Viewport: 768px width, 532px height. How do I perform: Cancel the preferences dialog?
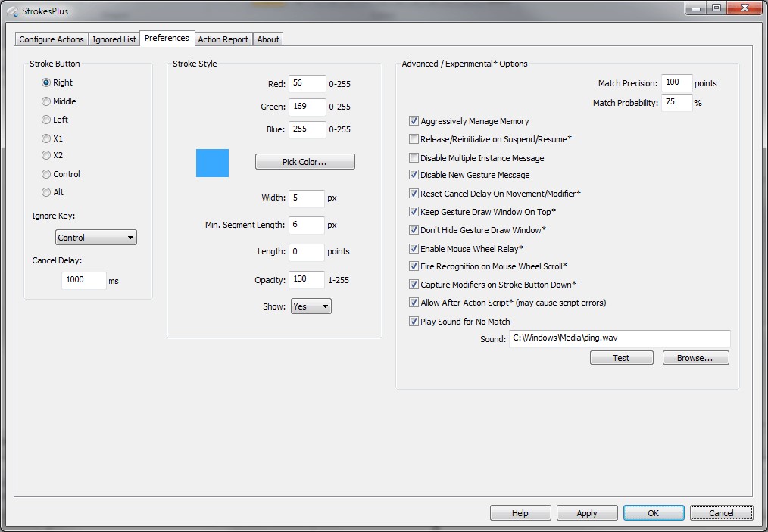click(721, 513)
